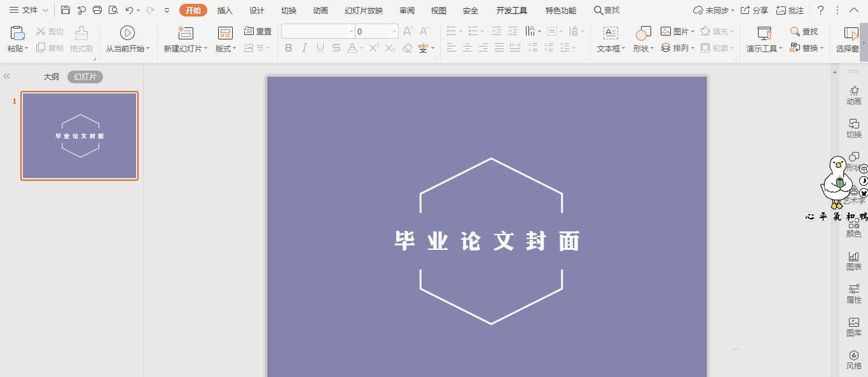868x377 pixels.
Task: Click the Undo arrow icon
Action: [x=129, y=10]
